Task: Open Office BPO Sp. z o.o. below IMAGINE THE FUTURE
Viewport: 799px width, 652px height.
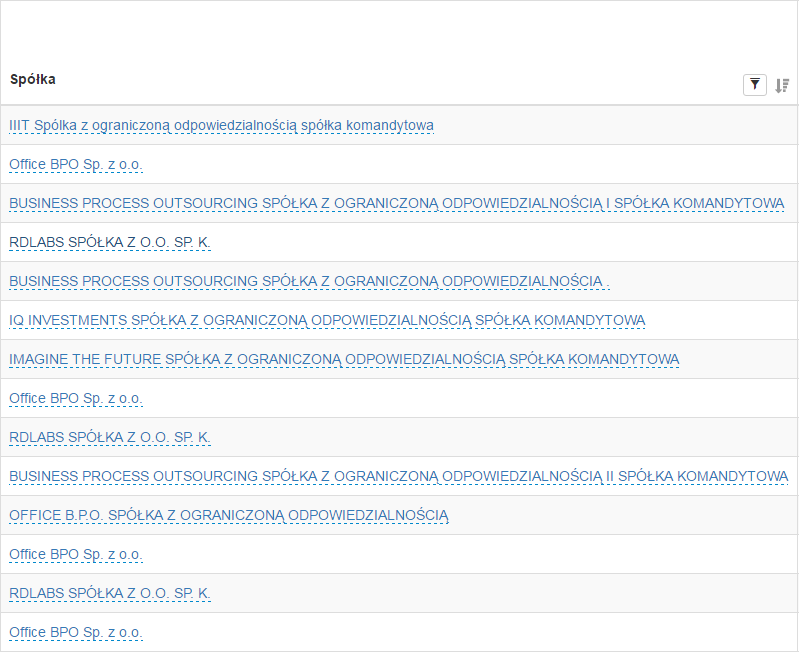Action: [76, 398]
